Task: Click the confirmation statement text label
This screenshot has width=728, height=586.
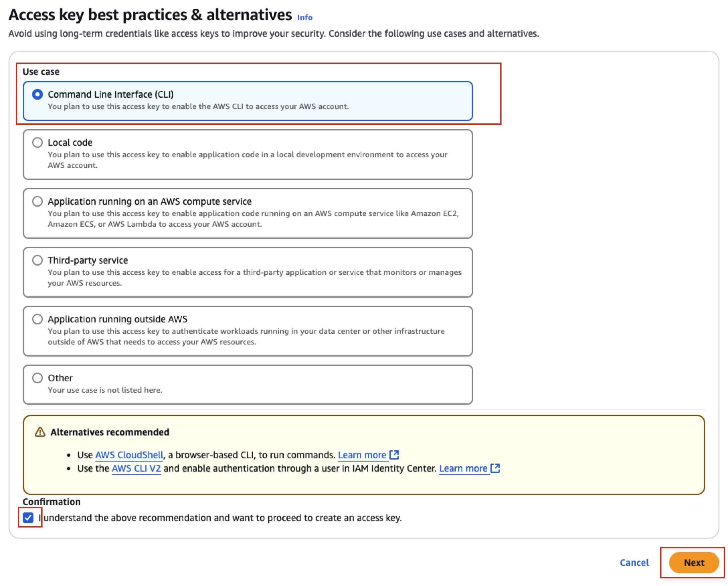Action: click(222, 518)
